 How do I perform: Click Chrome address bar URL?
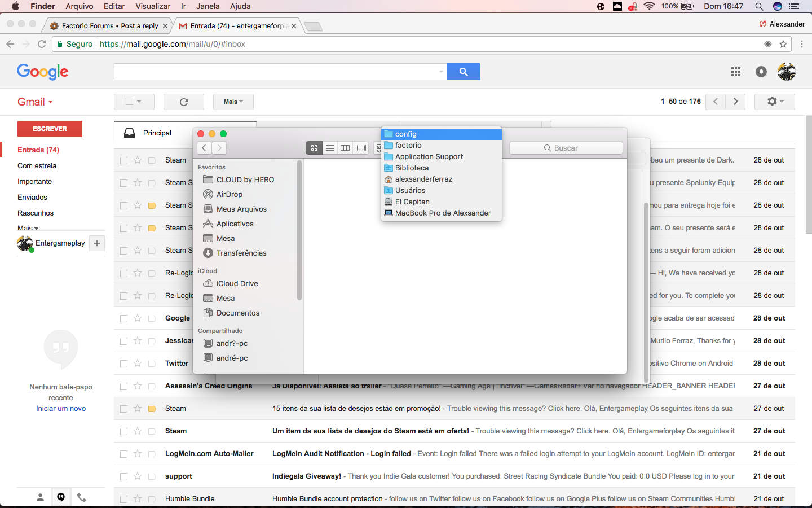[x=173, y=44]
